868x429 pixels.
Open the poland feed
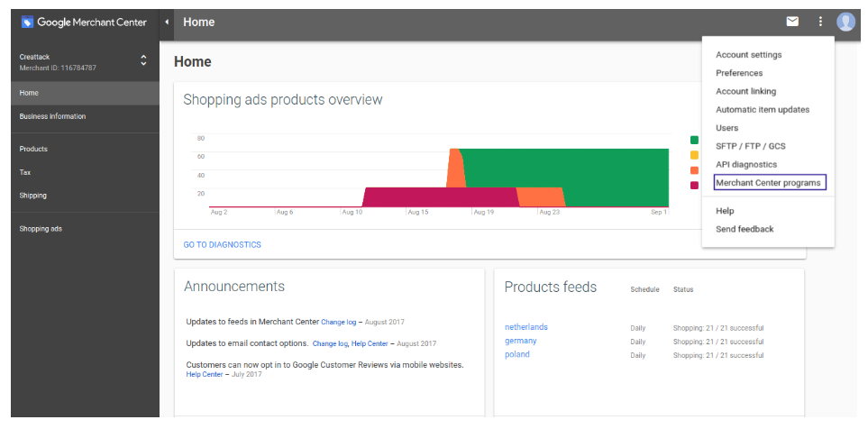coord(517,354)
